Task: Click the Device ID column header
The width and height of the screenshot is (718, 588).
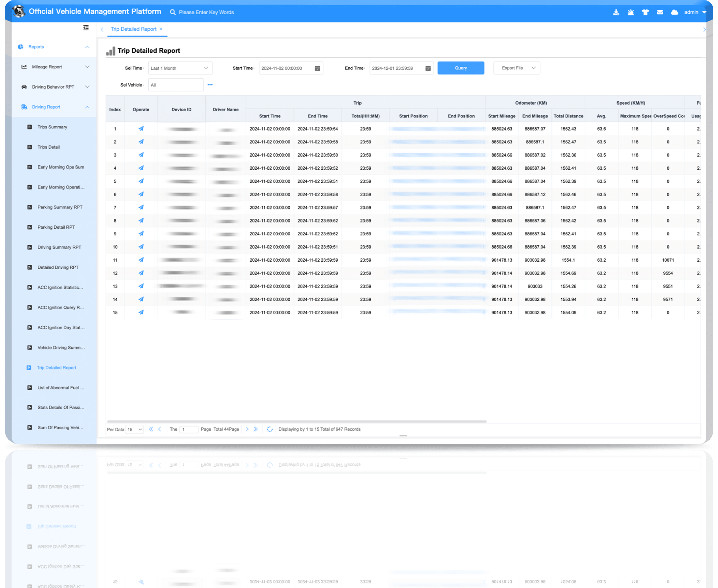Action: click(181, 109)
